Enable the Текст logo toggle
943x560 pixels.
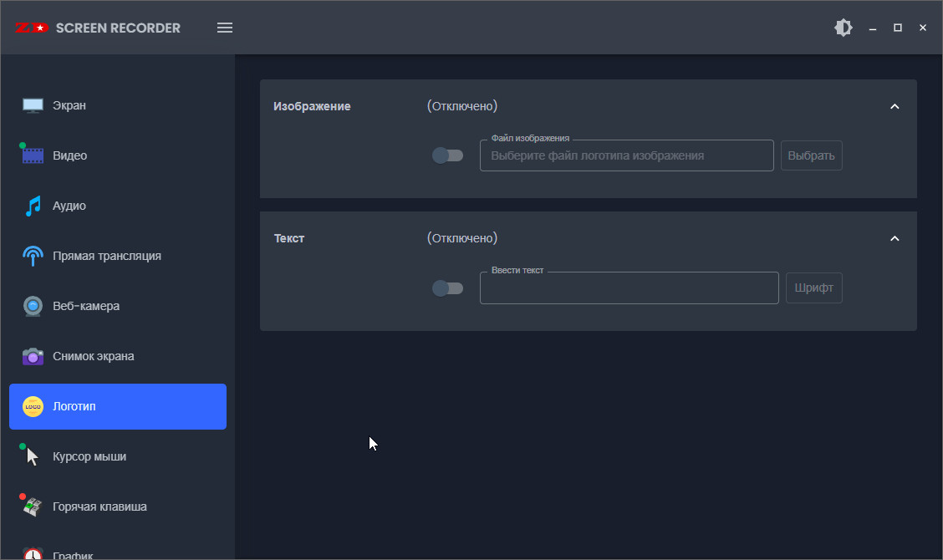[447, 288]
